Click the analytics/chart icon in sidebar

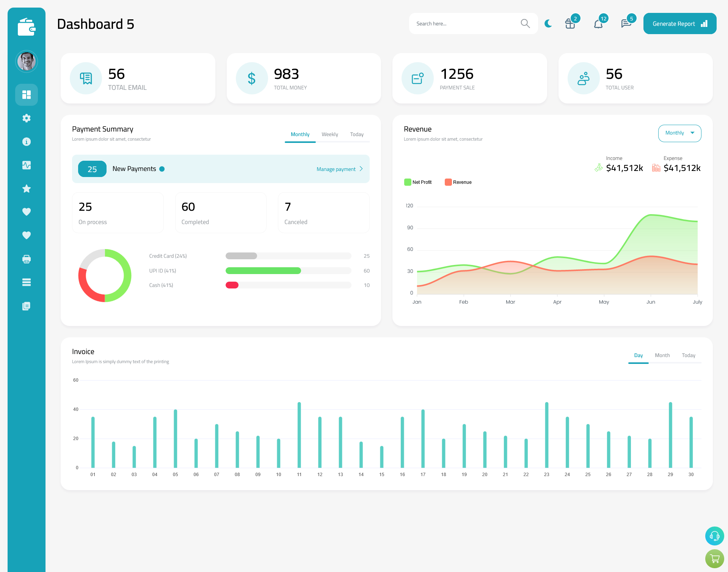tap(27, 164)
